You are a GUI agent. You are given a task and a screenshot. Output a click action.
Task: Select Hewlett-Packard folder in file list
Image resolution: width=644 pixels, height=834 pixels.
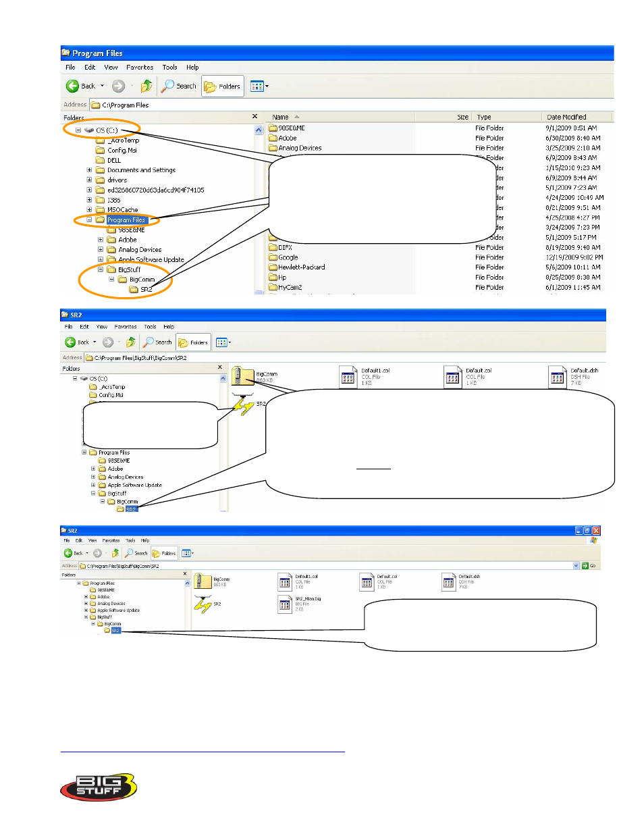297,267
